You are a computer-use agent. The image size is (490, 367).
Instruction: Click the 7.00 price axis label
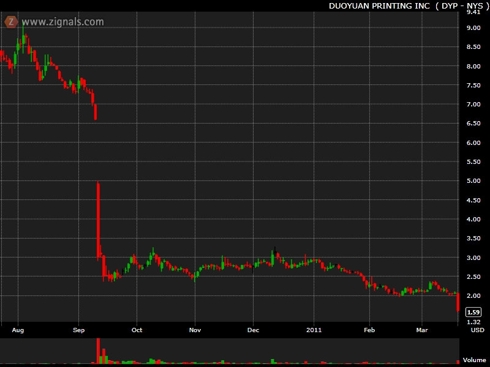tap(473, 104)
